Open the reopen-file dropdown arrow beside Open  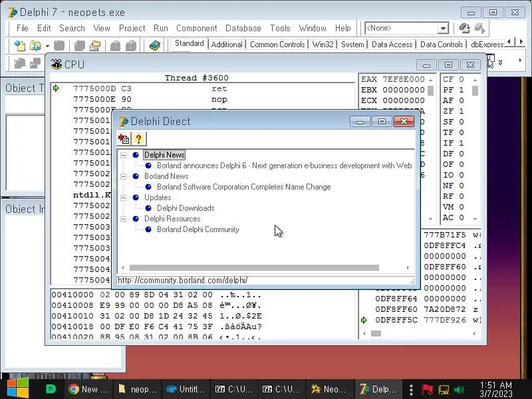click(x=47, y=45)
